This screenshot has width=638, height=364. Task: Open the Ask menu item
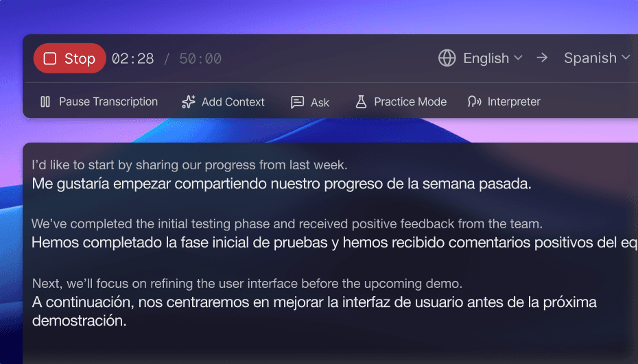tap(320, 103)
